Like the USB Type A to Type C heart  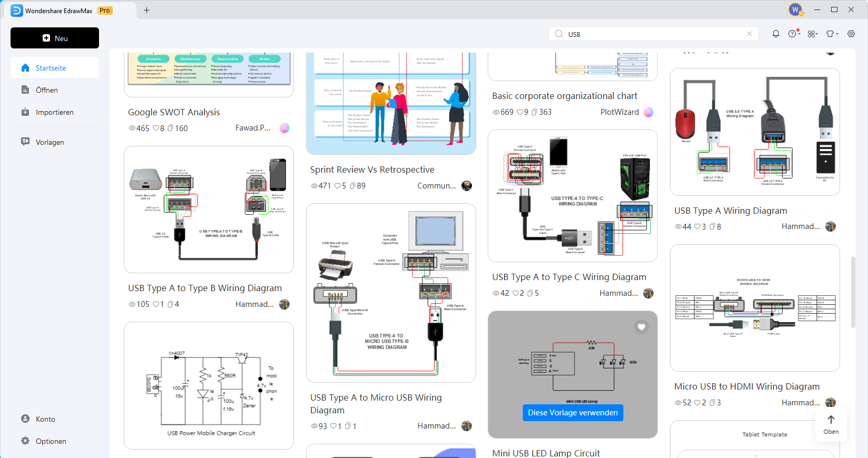click(x=516, y=293)
